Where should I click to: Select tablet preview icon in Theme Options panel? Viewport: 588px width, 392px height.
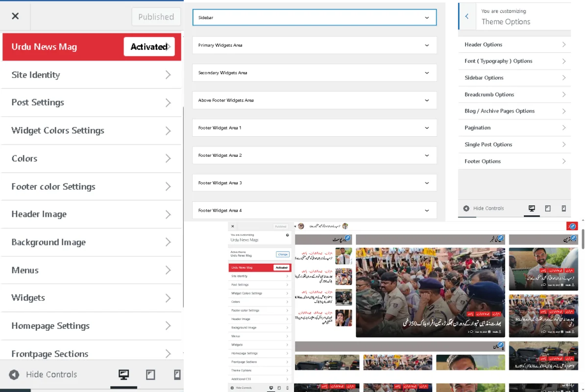pos(548,208)
